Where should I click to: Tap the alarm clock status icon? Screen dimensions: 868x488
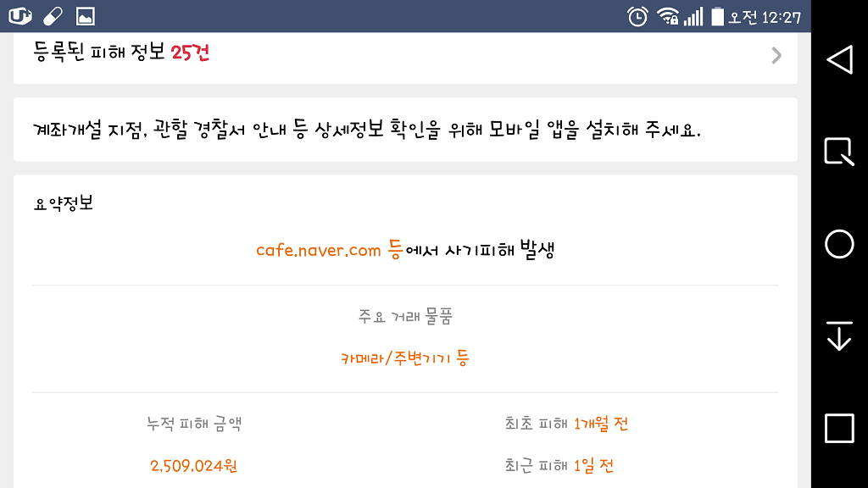pyautogui.click(x=637, y=17)
